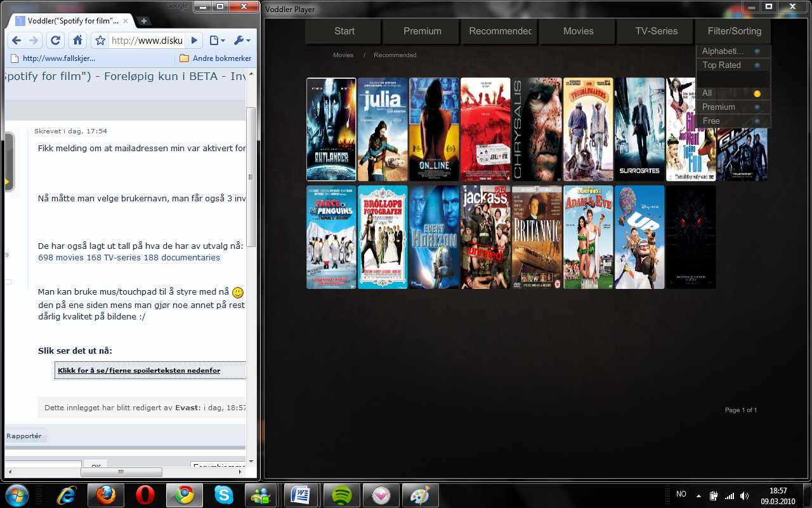
Task: Click Chrome vertical scrollbar down arrow
Action: (251, 462)
